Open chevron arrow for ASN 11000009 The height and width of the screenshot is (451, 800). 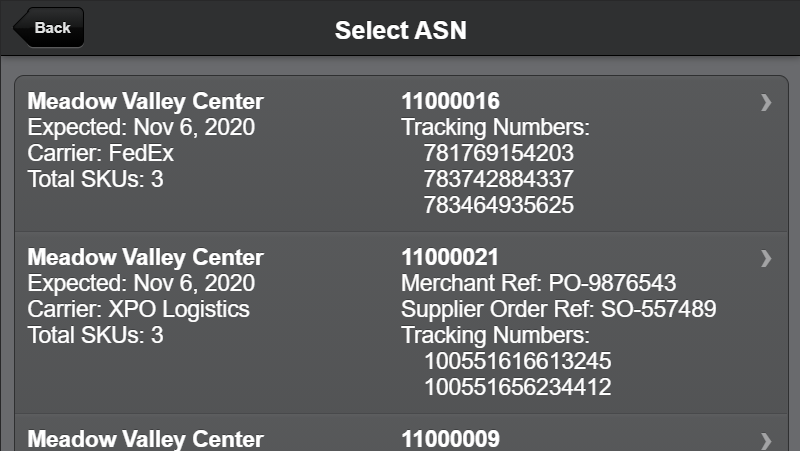tap(766, 440)
